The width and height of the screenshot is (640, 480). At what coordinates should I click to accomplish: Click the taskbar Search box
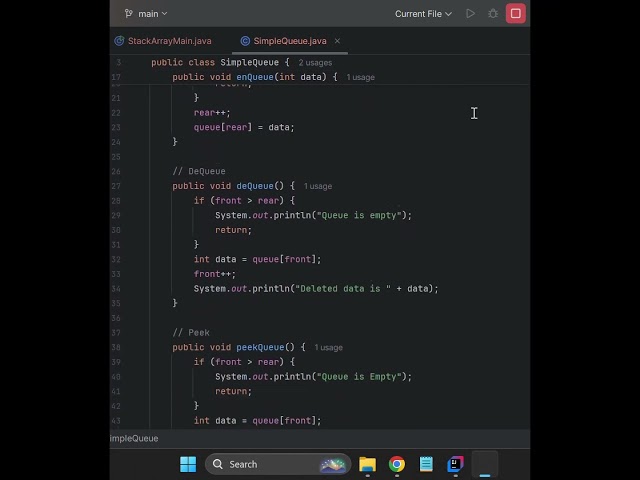(x=278, y=464)
